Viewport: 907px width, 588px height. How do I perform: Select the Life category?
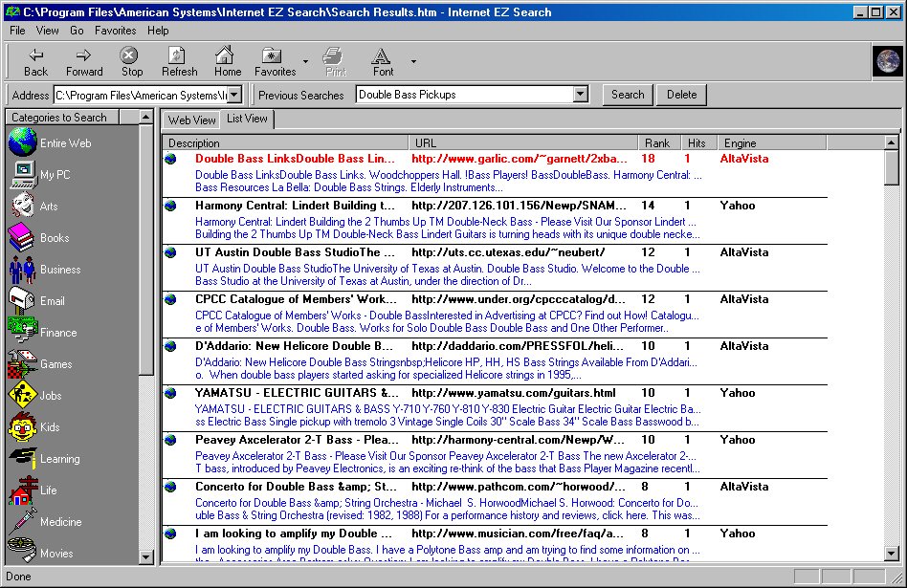pyautogui.click(x=33, y=490)
